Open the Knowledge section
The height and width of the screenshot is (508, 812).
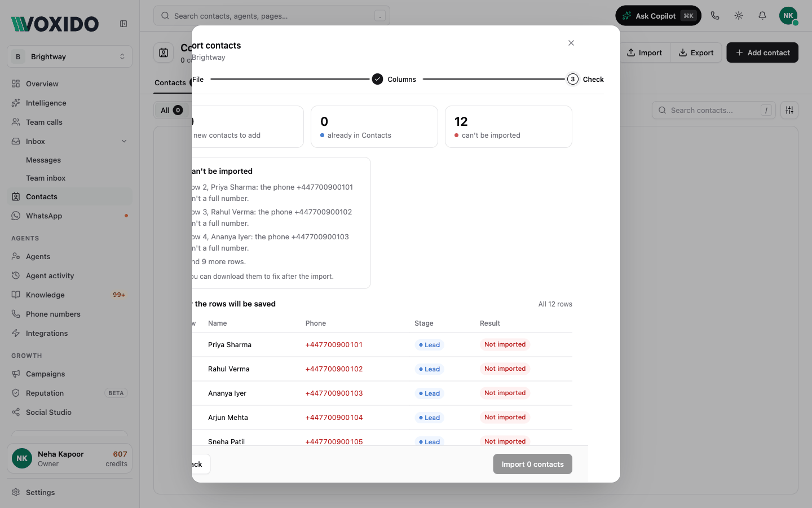point(70,295)
